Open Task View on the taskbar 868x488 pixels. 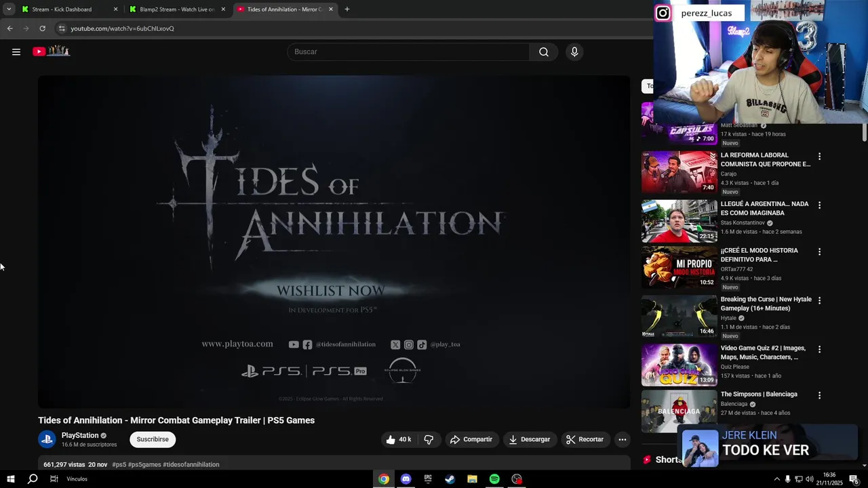point(54,479)
